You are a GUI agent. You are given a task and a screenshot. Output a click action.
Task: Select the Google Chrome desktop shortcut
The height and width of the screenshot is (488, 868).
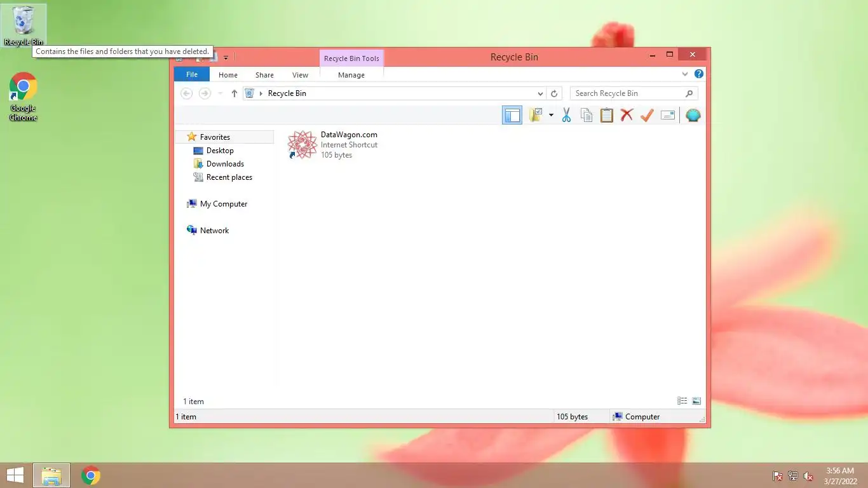coord(23,97)
